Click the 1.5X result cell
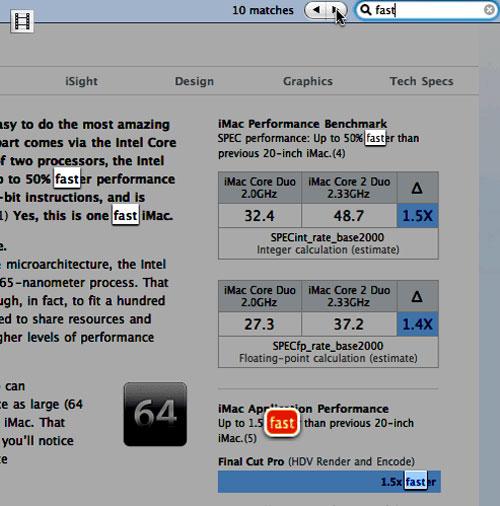500x506 pixels. coord(417,216)
